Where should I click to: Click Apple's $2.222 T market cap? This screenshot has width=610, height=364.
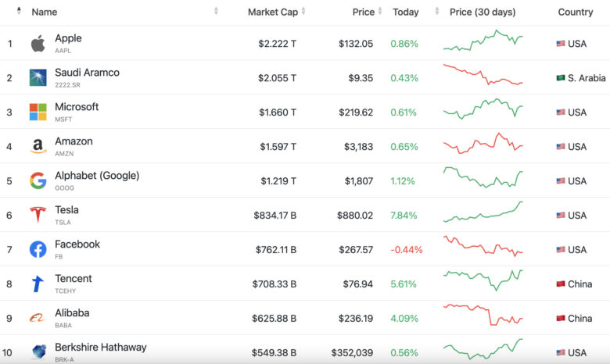(x=277, y=44)
